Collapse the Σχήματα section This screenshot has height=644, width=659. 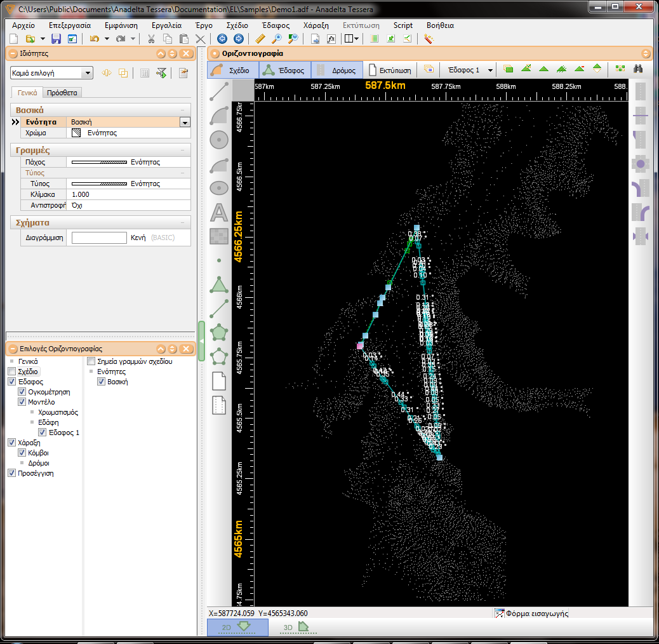coord(182,223)
